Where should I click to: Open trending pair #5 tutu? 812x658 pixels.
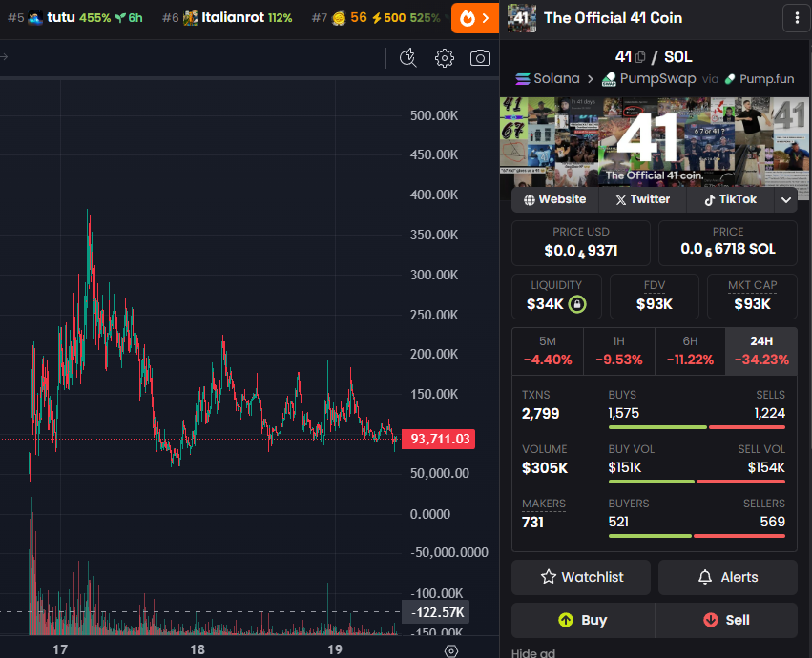coord(75,18)
